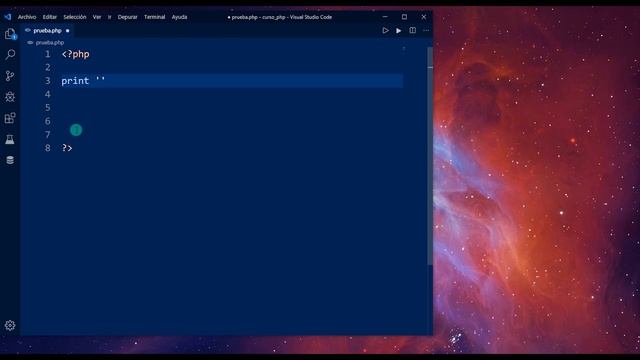Open the Search view icon
Screen dimensions: 640x360
[x=10, y=54]
